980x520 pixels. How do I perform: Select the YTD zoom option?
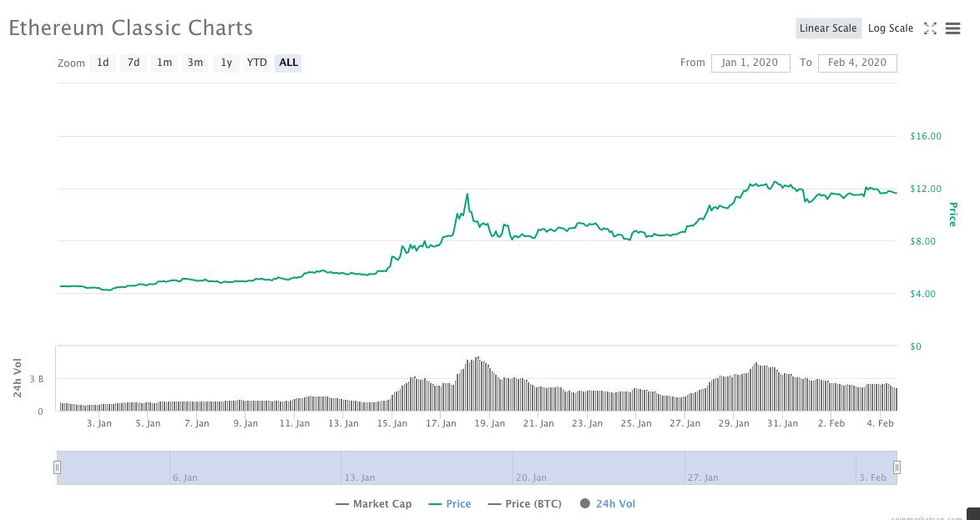(x=256, y=62)
